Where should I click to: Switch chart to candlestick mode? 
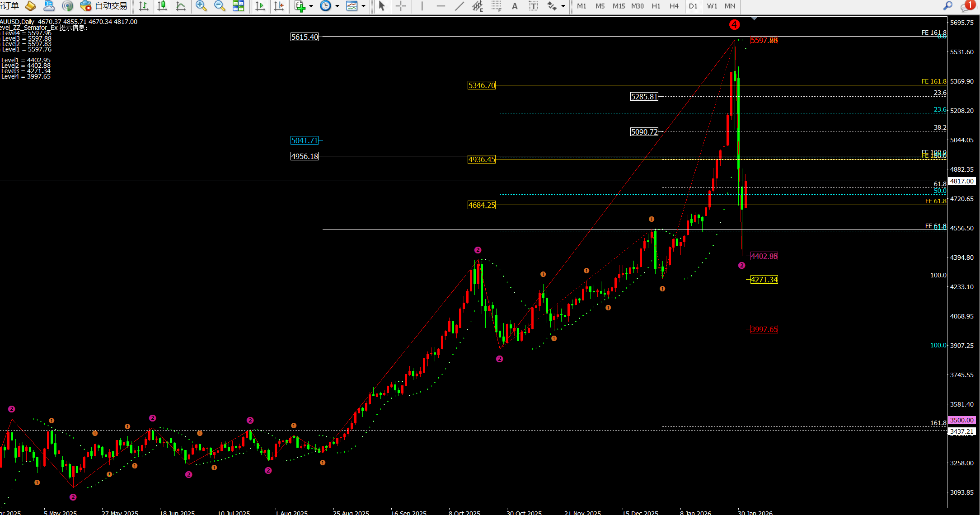[162, 6]
